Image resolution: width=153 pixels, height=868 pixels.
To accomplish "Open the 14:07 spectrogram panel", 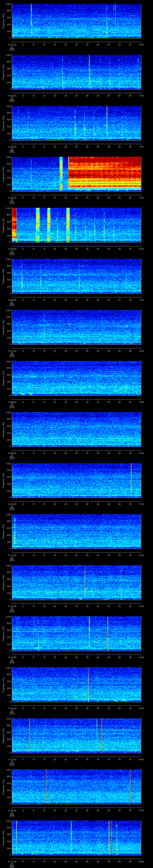I will coord(77,327).
